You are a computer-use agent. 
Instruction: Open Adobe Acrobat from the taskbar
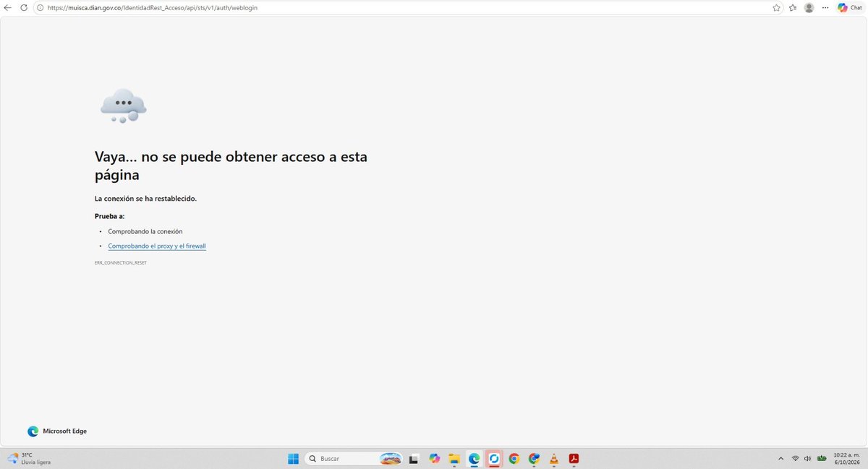[x=574, y=459]
